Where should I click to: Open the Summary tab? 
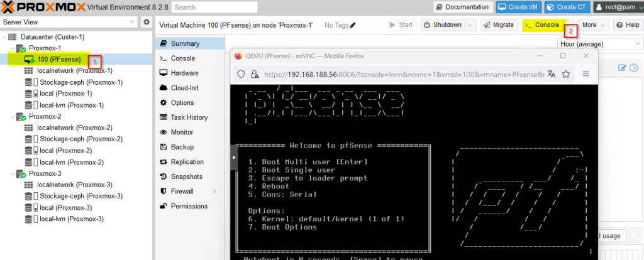190,43
